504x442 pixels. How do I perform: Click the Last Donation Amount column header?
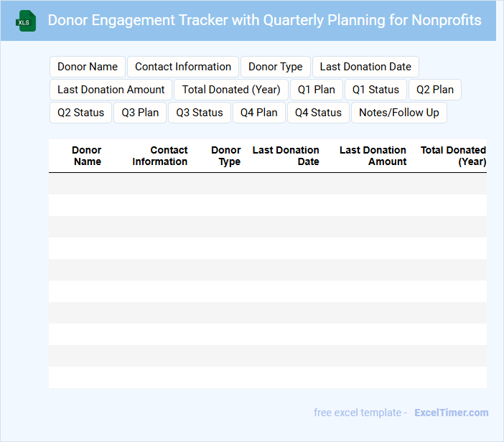tap(373, 156)
